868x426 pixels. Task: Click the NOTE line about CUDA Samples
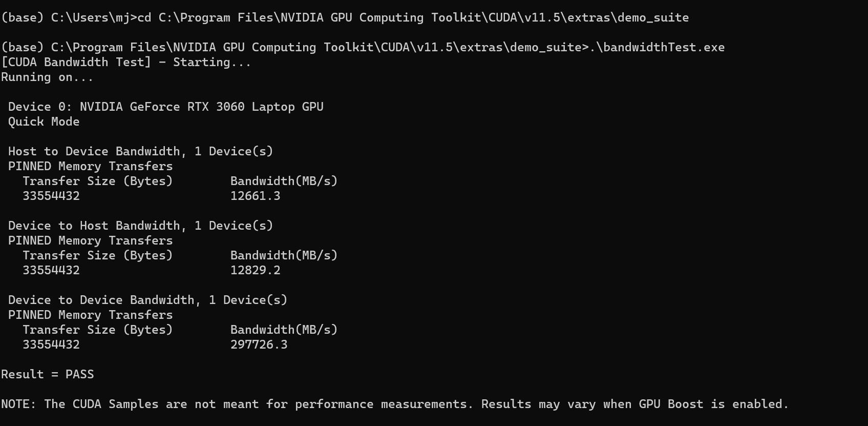(x=394, y=404)
